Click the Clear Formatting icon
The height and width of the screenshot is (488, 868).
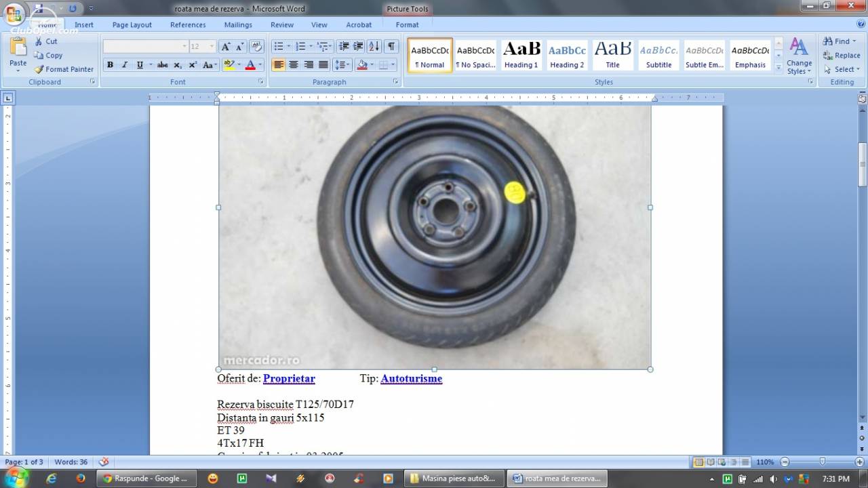[x=256, y=47]
